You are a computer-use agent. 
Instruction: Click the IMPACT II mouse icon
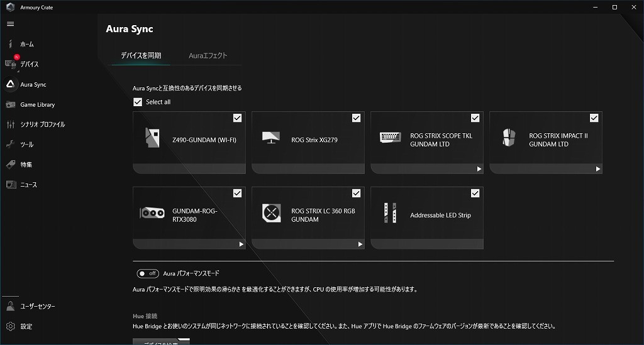[509, 138]
